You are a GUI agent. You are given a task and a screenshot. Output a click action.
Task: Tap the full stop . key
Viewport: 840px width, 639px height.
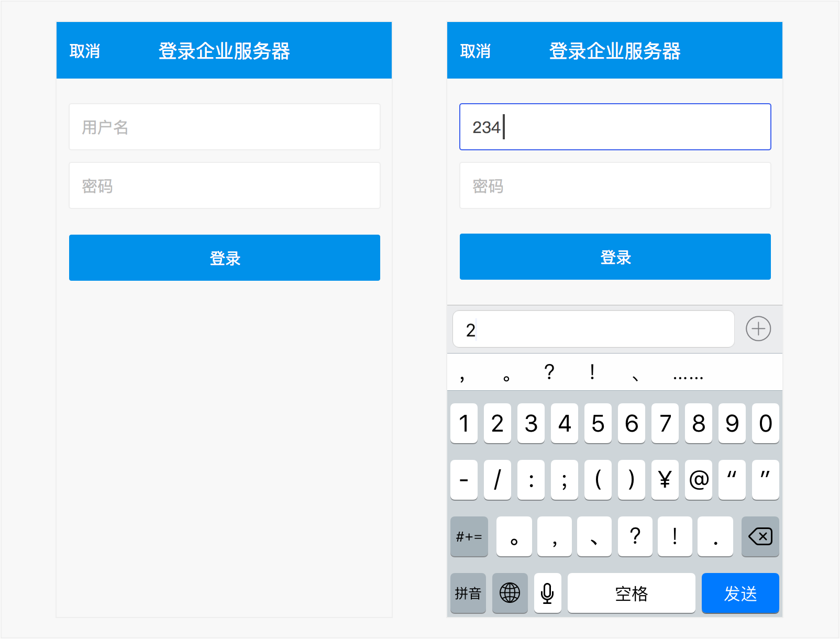tap(716, 536)
